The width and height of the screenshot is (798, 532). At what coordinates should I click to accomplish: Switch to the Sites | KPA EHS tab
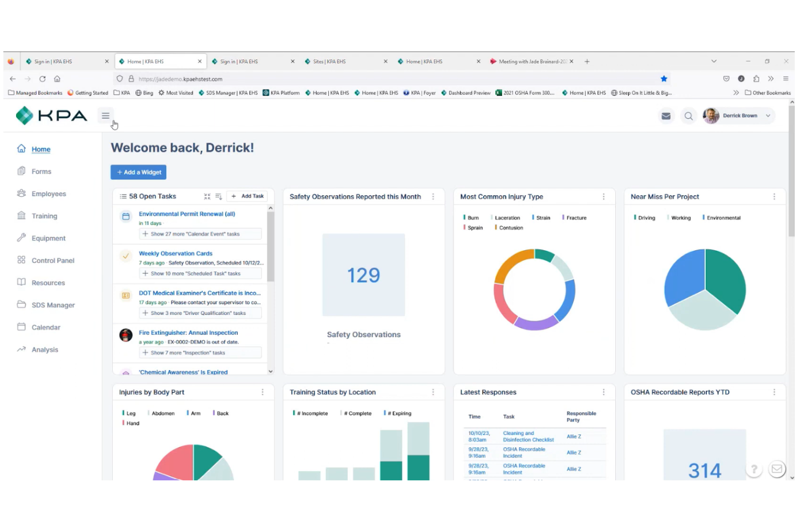pos(345,61)
